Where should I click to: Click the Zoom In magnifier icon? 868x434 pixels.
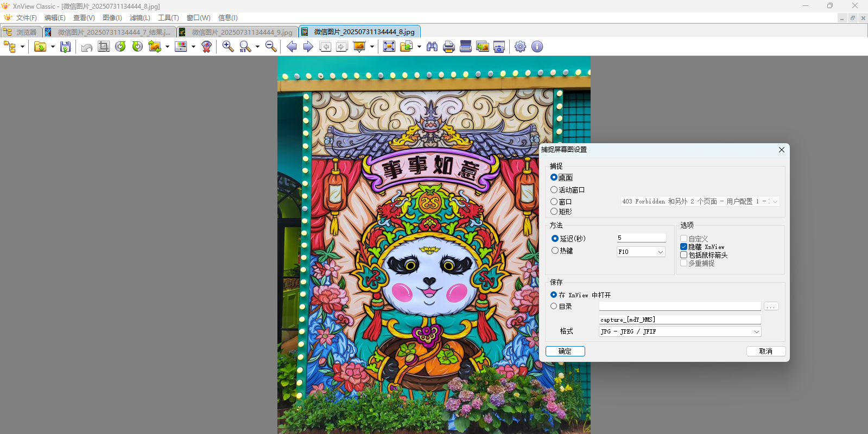point(228,47)
